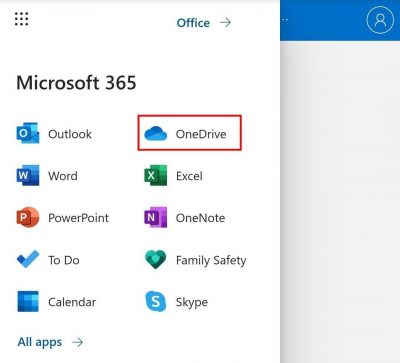The width and height of the screenshot is (400, 363).
Task: Select the Skype label
Action: coord(192,302)
